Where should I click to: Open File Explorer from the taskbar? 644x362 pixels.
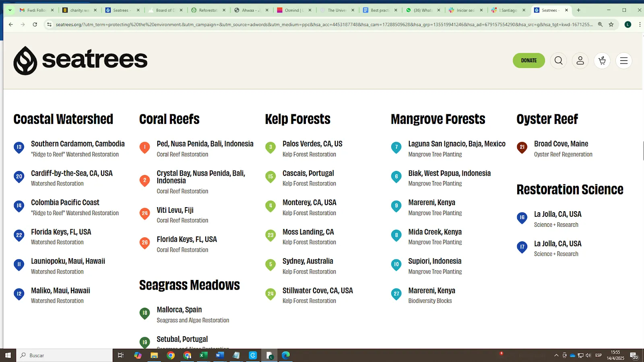[154, 355]
